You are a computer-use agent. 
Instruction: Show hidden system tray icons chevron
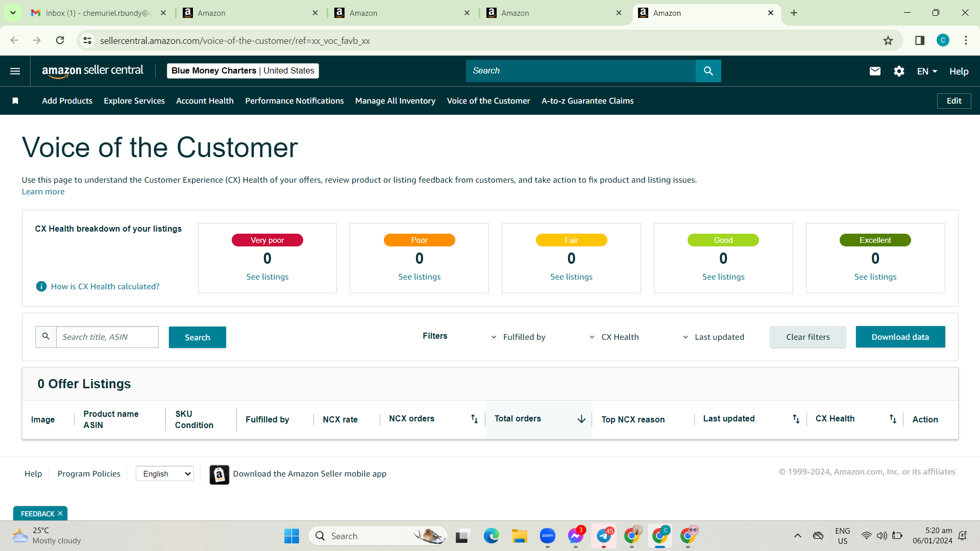797,536
